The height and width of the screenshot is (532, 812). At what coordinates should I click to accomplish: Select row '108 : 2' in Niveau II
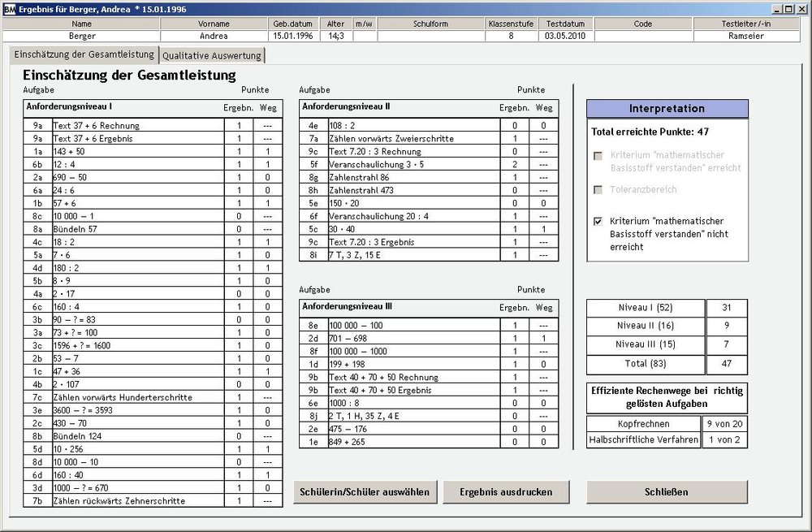click(429, 125)
